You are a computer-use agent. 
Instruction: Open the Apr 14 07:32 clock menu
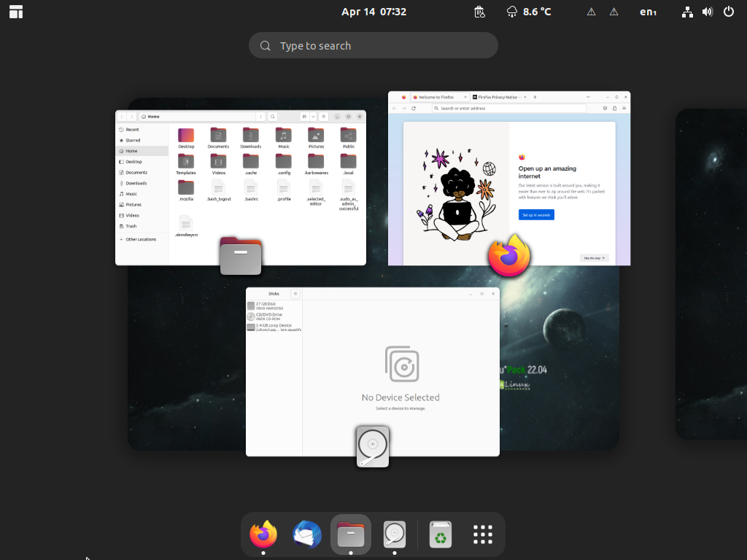tap(374, 12)
